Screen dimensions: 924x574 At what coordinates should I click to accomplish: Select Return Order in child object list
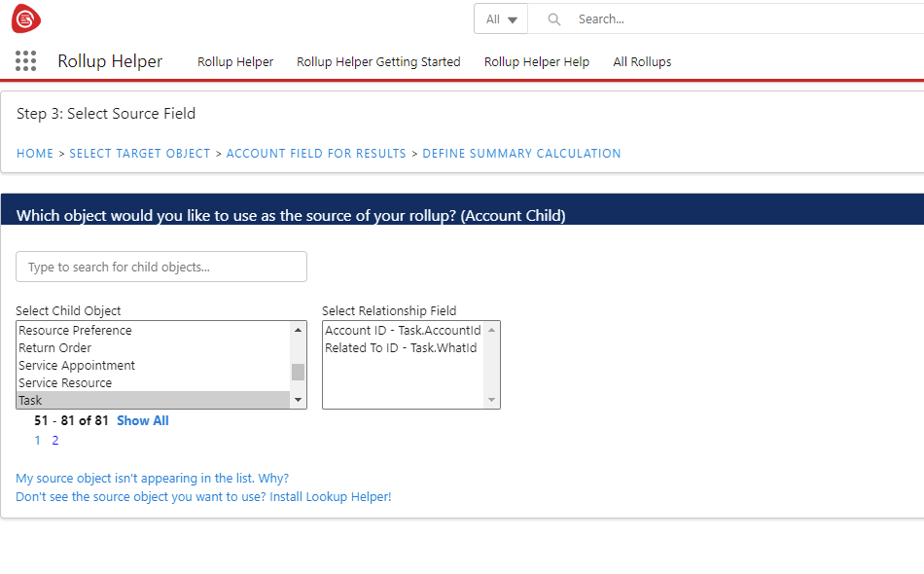click(154, 347)
